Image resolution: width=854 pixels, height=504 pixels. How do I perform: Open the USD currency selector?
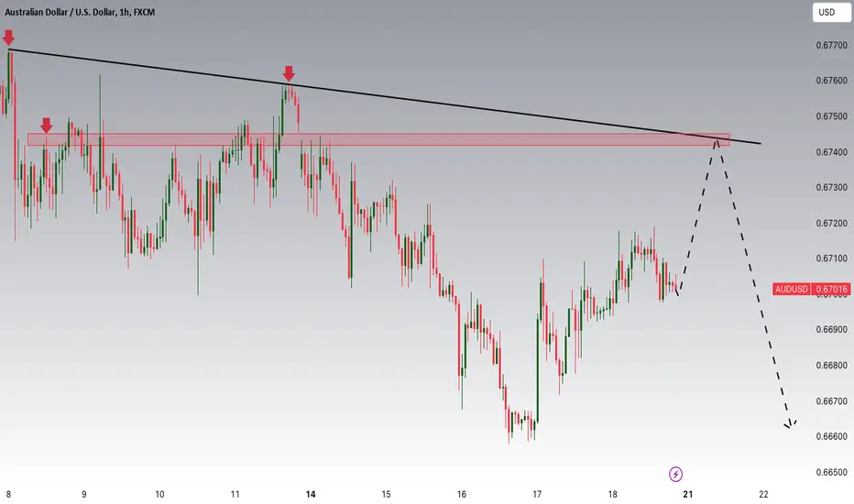[x=831, y=12]
